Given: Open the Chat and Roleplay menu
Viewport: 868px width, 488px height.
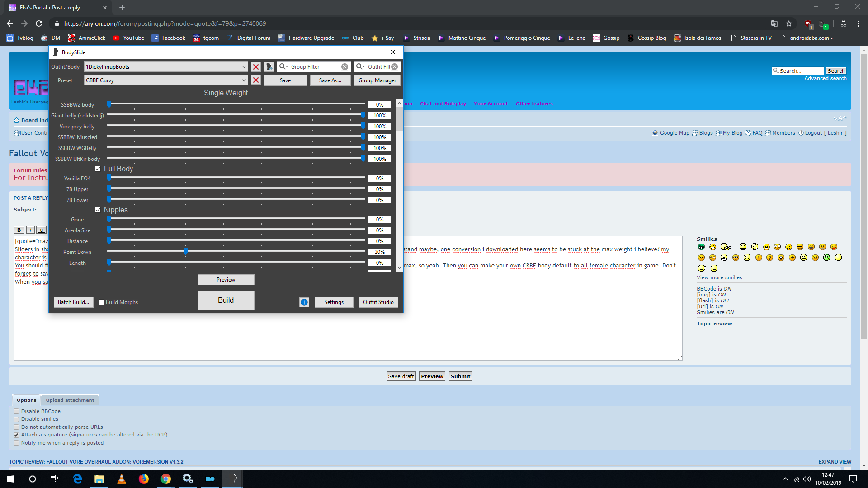Looking at the screenshot, I should tap(443, 104).
